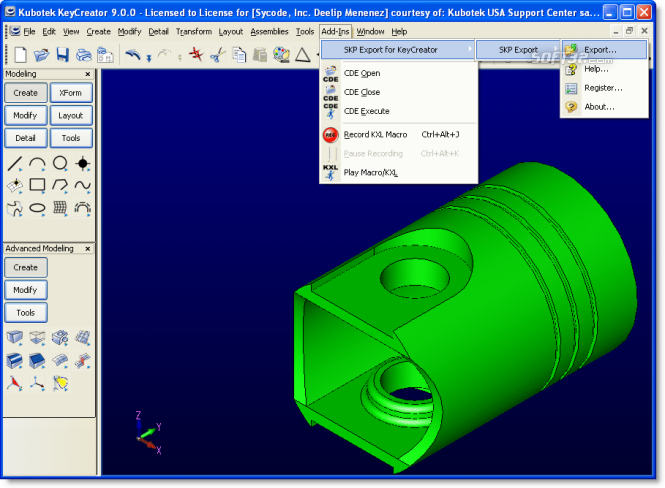Select the Arc tool in Modeling palette

[37, 163]
